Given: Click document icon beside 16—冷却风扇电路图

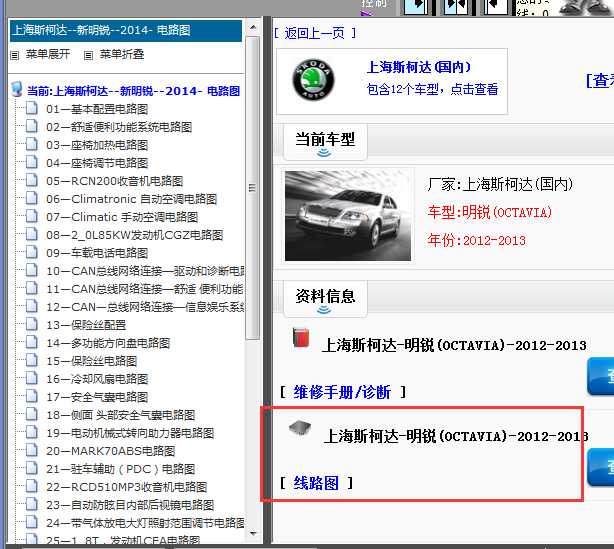Looking at the screenshot, I should (x=31, y=379).
